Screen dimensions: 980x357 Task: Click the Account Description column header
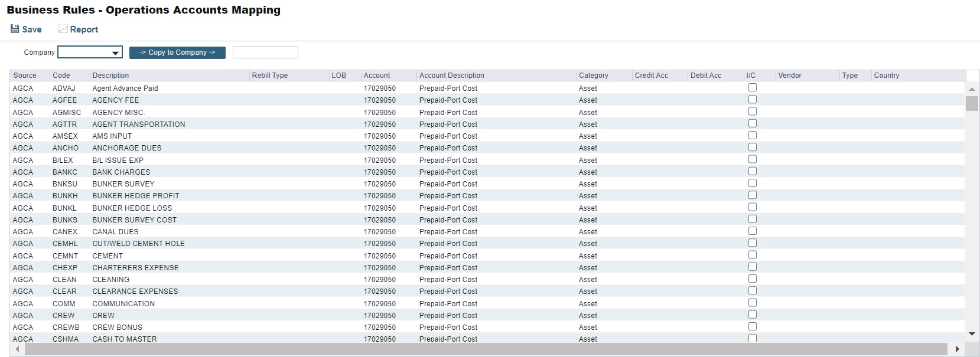click(451, 76)
